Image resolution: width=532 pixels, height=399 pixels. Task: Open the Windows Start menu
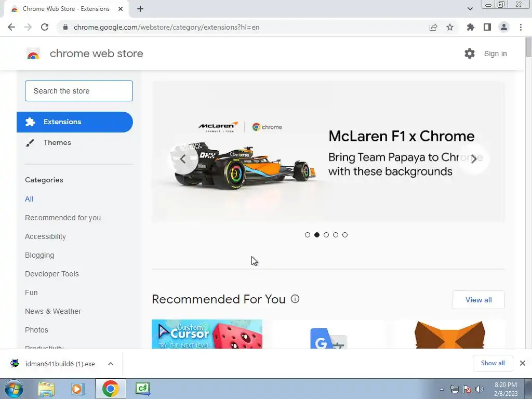click(x=14, y=389)
